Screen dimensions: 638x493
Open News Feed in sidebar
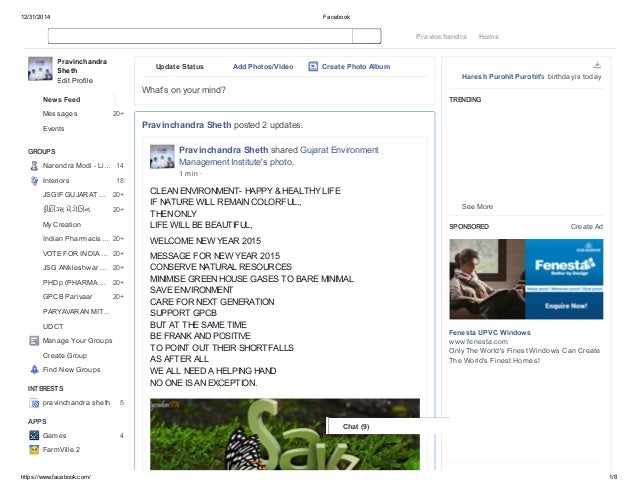[x=61, y=99]
